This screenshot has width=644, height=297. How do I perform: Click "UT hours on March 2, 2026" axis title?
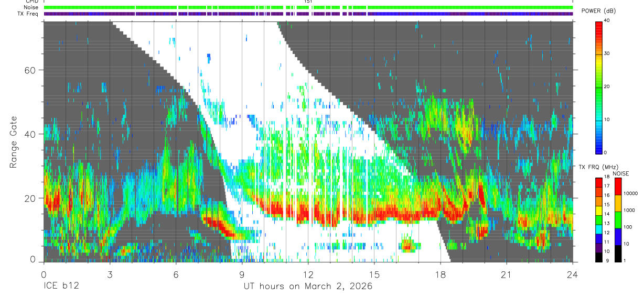coord(308,287)
